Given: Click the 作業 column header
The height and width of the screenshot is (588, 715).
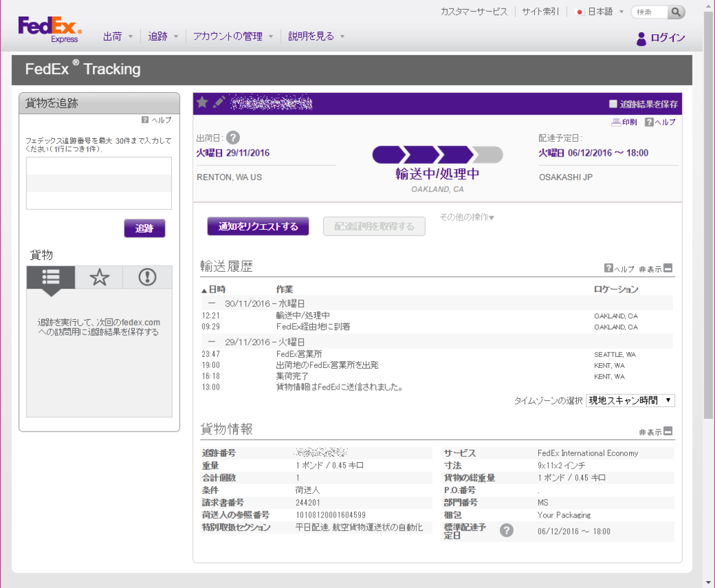Looking at the screenshot, I should point(285,289).
